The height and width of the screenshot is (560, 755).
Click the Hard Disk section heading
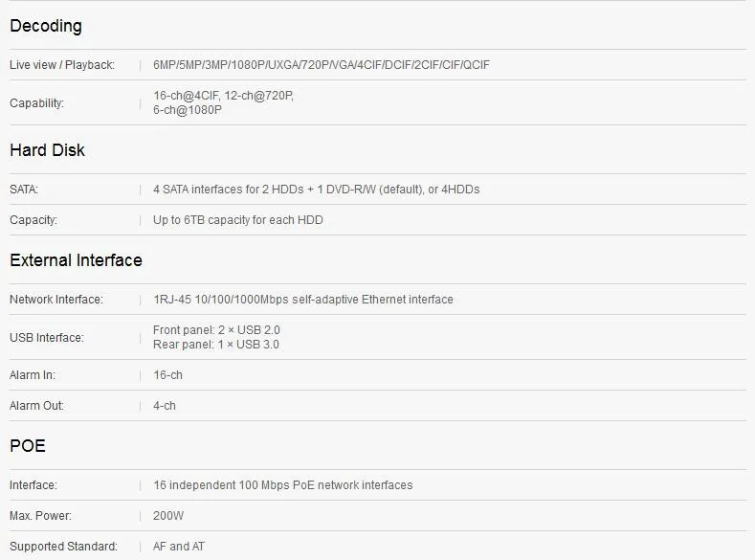pyautogui.click(x=47, y=150)
